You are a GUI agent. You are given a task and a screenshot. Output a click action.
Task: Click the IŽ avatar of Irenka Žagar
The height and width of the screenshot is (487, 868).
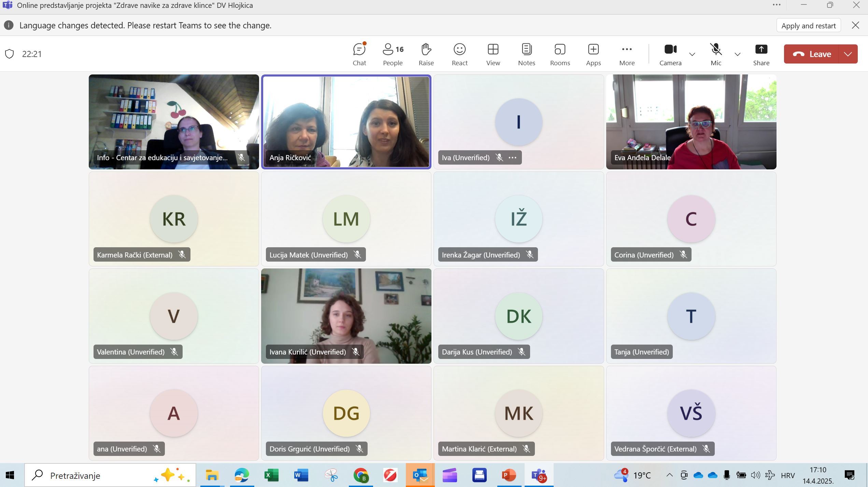tap(518, 219)
